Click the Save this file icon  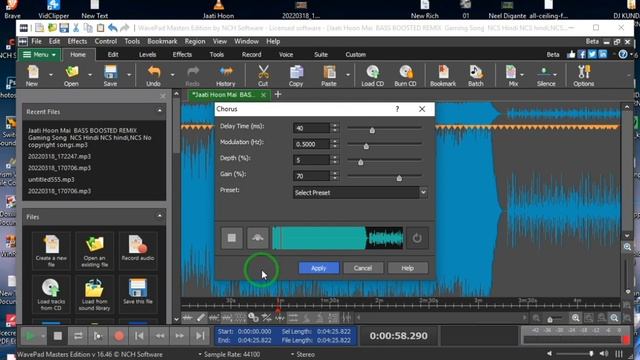tap(138, 294)
